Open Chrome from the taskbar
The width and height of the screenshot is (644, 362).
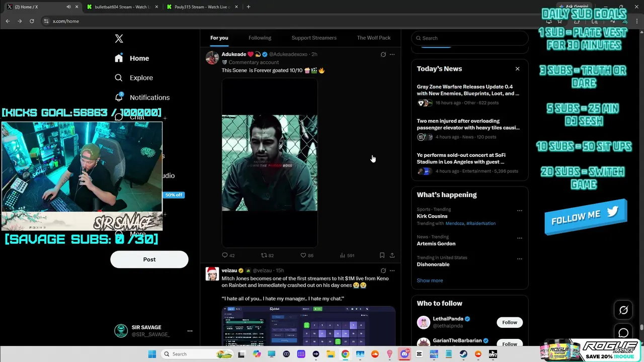(x=345, y=354)
